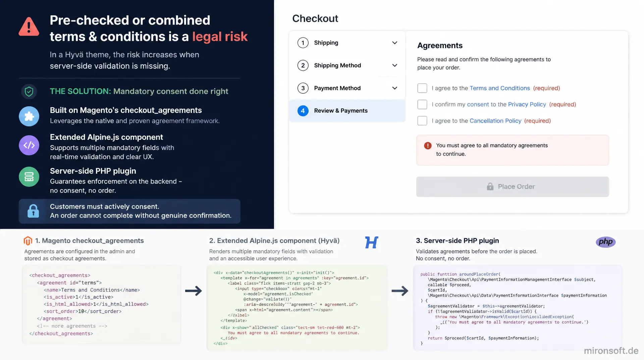Click the blue step 4 circle
Screen dimensions: 644x360
click(x=303, y=110)
